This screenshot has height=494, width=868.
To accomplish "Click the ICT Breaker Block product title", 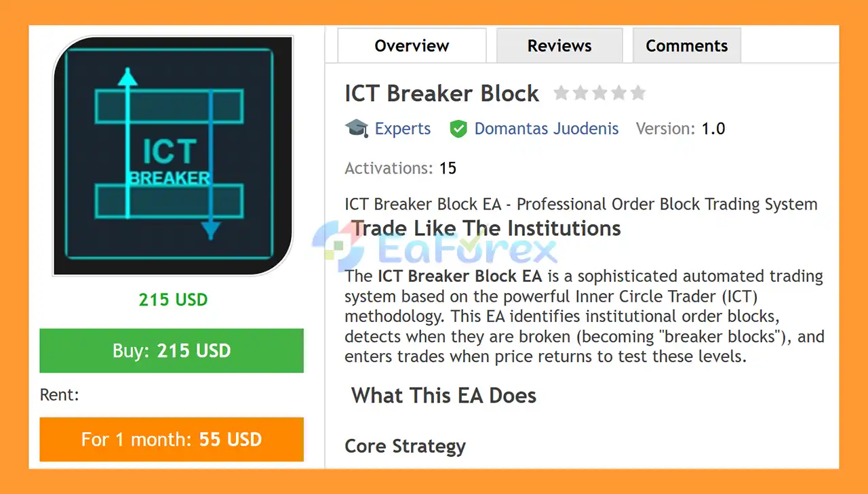I will (441, 94).
